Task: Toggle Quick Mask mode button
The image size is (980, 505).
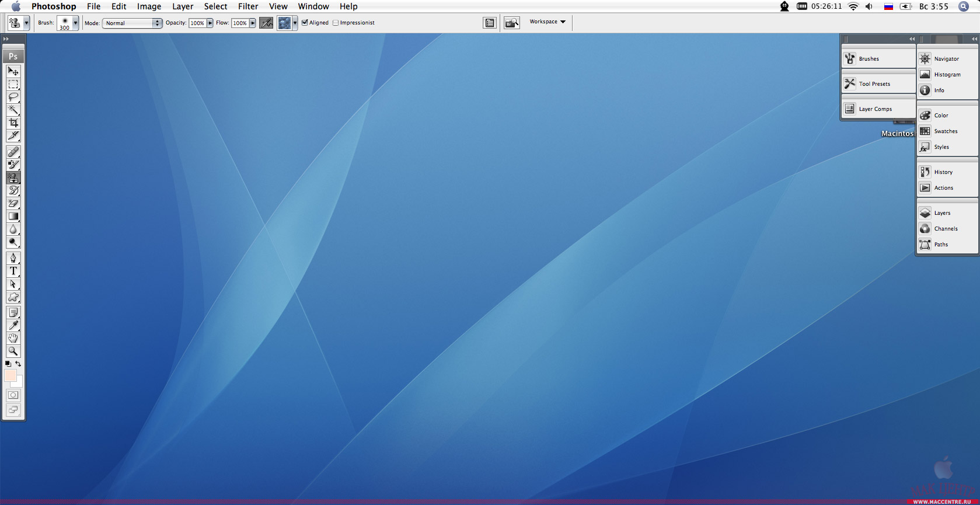Action: tap(13, 395)
